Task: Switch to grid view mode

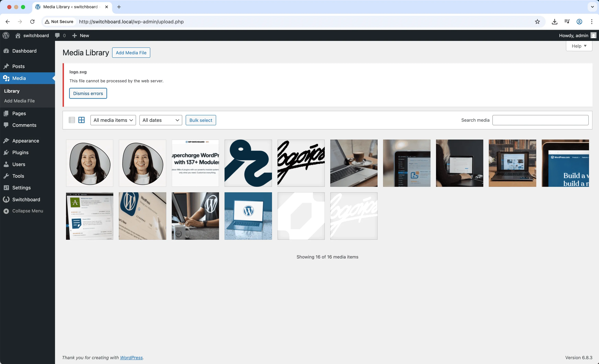Action: [x=81, y=120]
